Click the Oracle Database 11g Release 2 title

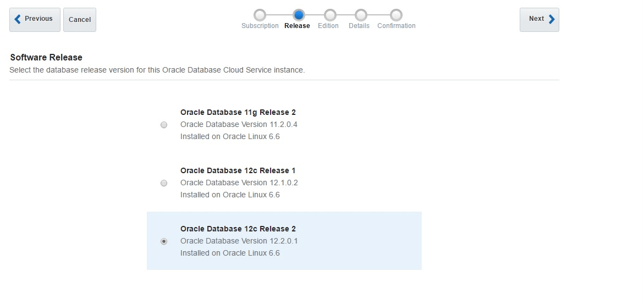238,112
